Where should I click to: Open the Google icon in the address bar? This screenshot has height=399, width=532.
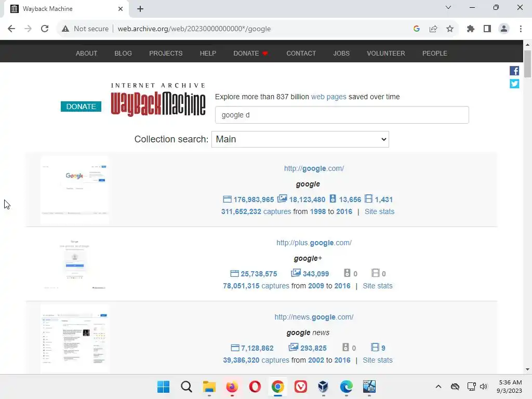(x=417, y=29)
